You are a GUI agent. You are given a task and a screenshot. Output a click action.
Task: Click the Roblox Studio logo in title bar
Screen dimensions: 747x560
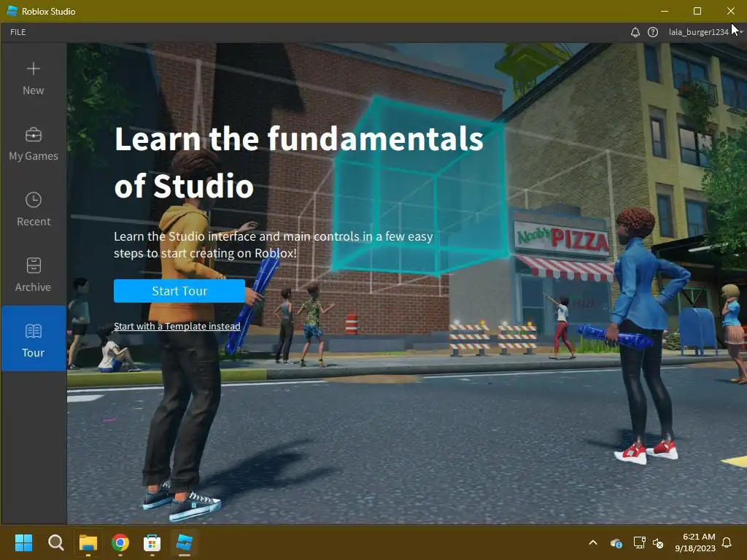click(x=12, y=11)
